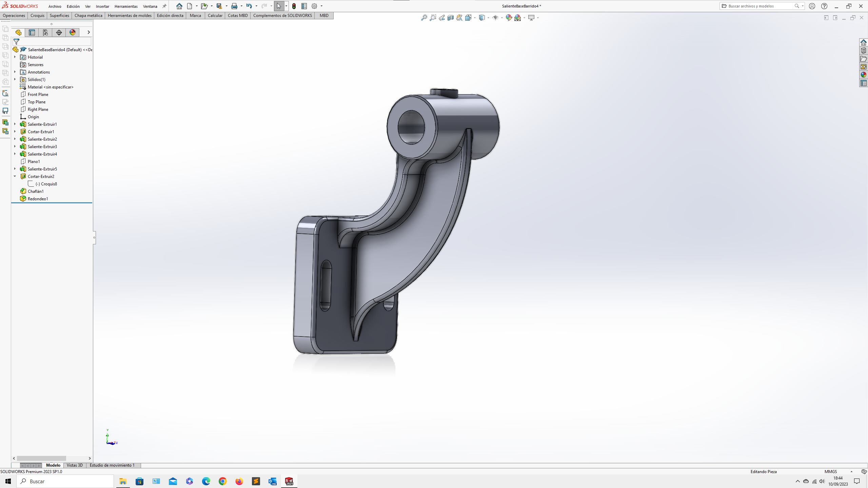Image resolution: width=868 pixels, height=488 pixels.
Task: Open PropertyManager tab icon
Action: click(x=32, y=33)
